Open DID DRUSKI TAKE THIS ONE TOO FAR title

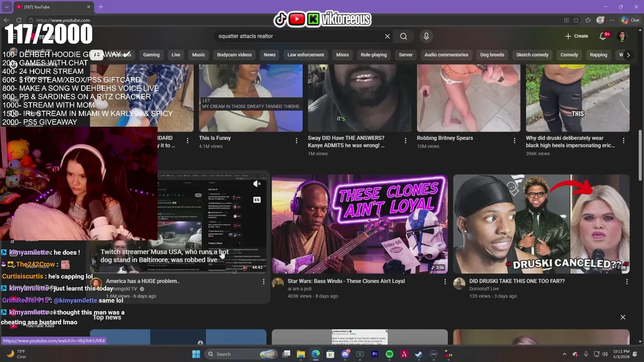coord(517,281)
